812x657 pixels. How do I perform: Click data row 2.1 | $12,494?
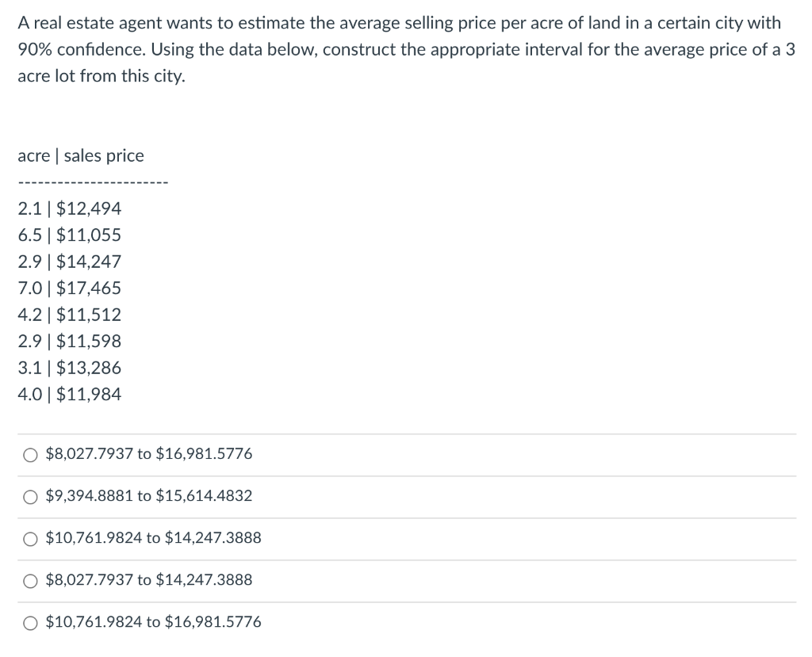coord(70,208)
